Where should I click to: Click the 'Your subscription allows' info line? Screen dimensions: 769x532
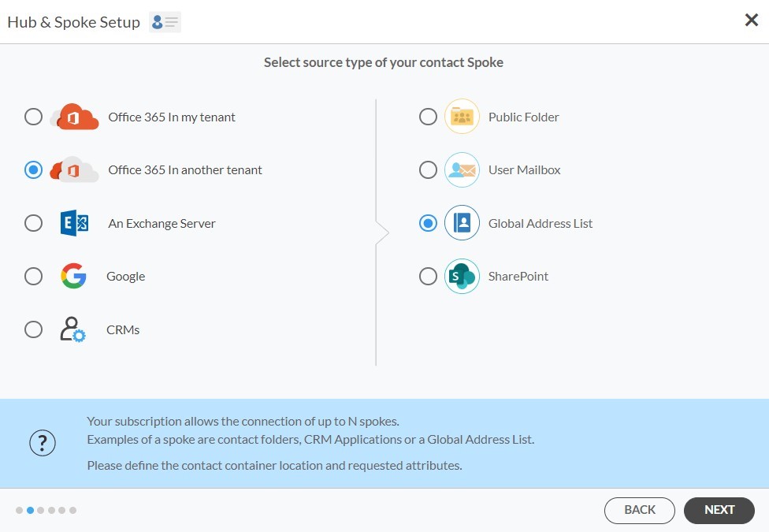pyautogui.click(x=243, y=421)
